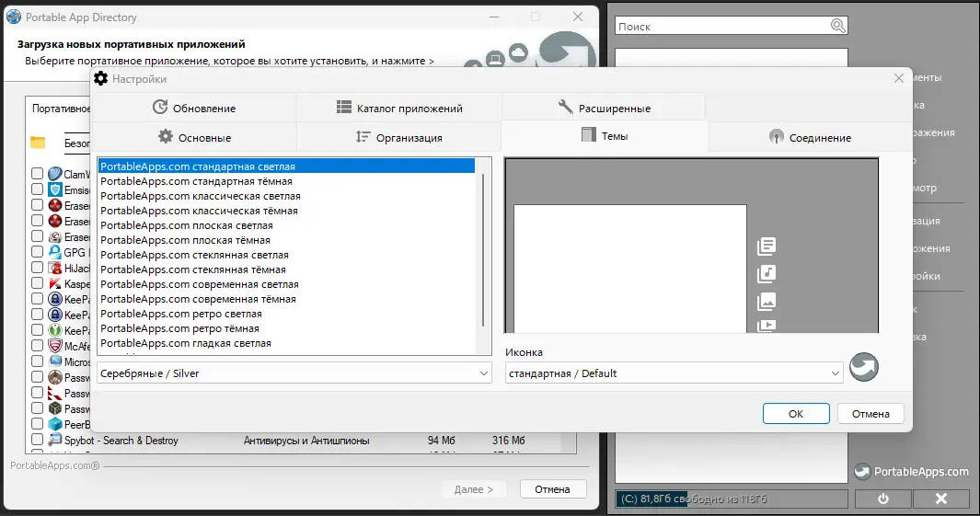Select the Темы tab
980x516 pixels.
tap(605, 135)
